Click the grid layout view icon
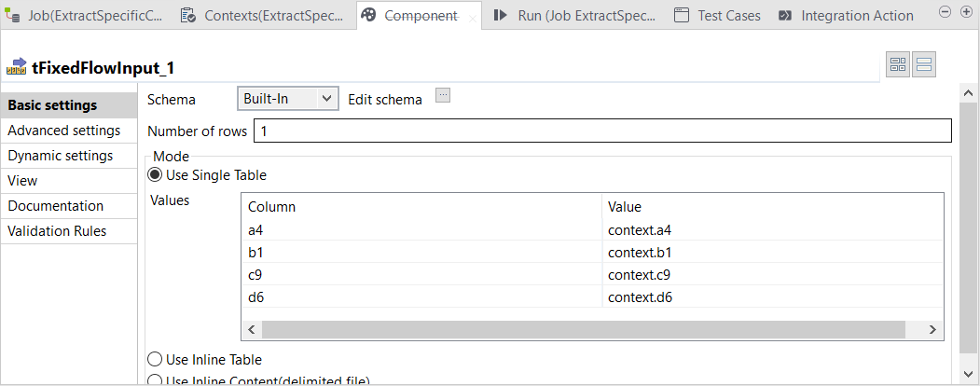 click(898, 64)
